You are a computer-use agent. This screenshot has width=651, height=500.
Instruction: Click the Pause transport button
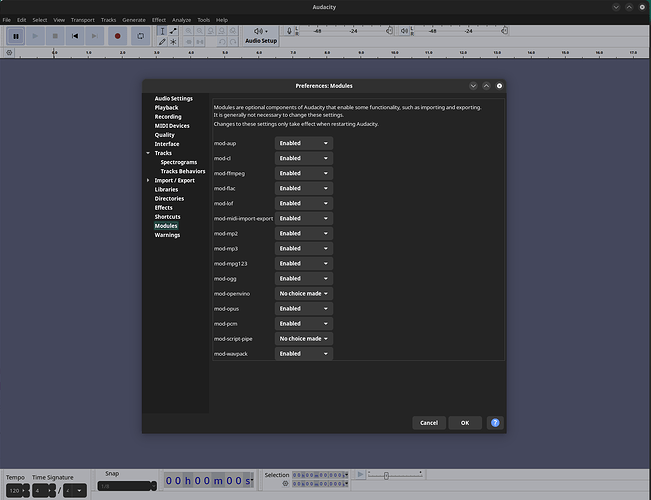16,36
